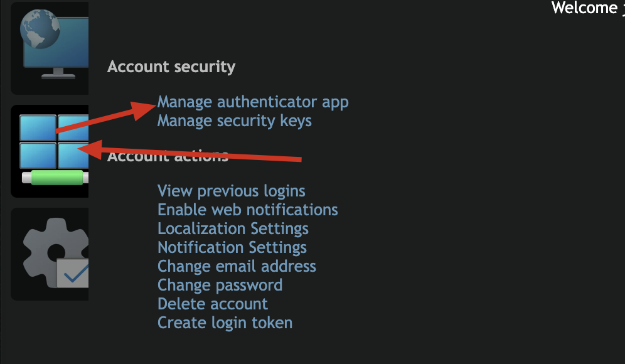Viewport: 625px width, 364px height.
Task: Click the Welcome text at top
Action: tap(584, 8)
